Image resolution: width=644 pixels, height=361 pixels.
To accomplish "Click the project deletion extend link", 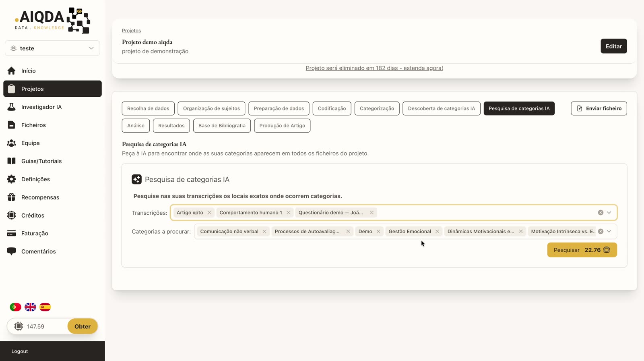I will point(374,68).
